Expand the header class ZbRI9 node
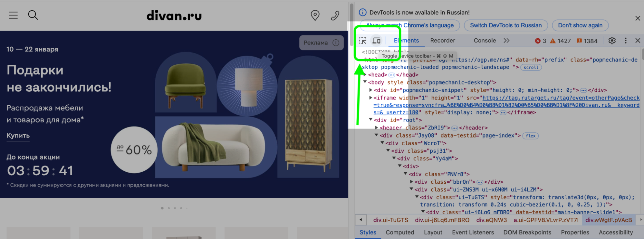The height and width of the screenshot is (239, 644). point(377,128)
